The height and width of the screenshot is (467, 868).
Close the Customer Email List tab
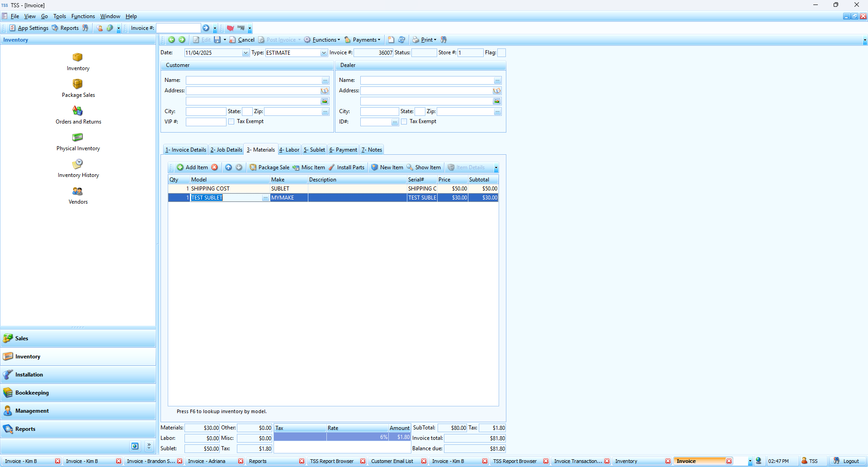424,461
